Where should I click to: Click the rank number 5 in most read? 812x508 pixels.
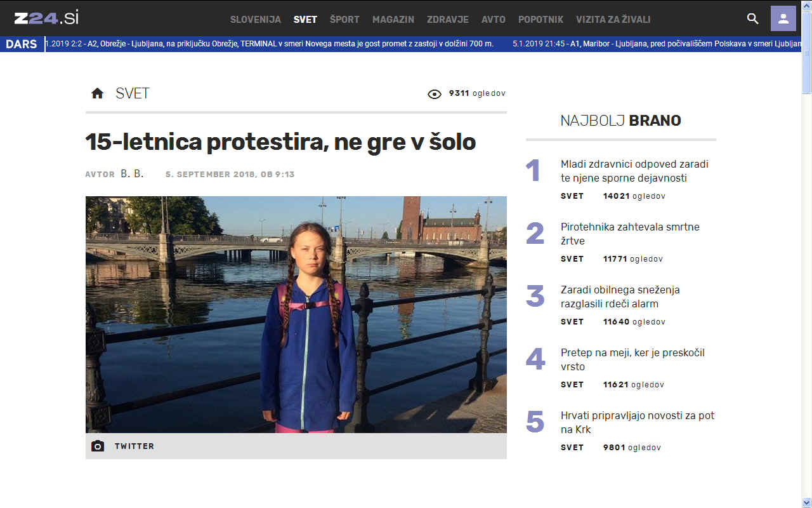(x=535, y=422)
